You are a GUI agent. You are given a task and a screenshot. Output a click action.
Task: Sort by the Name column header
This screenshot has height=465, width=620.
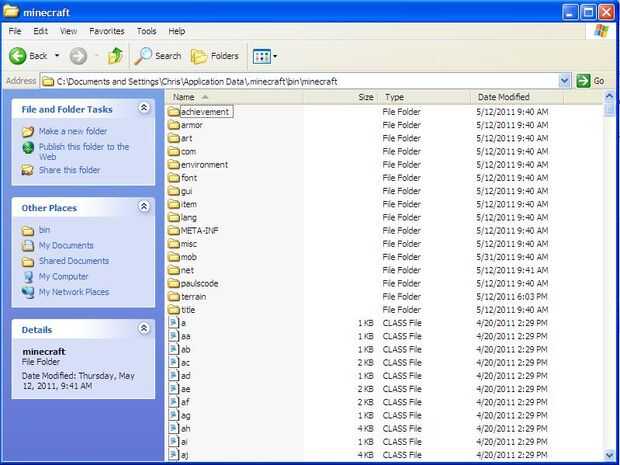click(x=234, y=97)
